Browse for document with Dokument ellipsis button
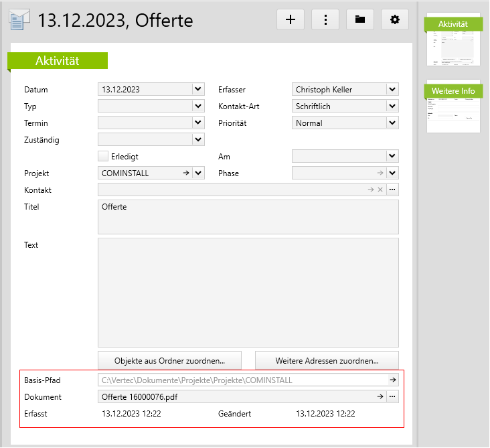Viewport: 490px width, 448px height. pos(392,397)
